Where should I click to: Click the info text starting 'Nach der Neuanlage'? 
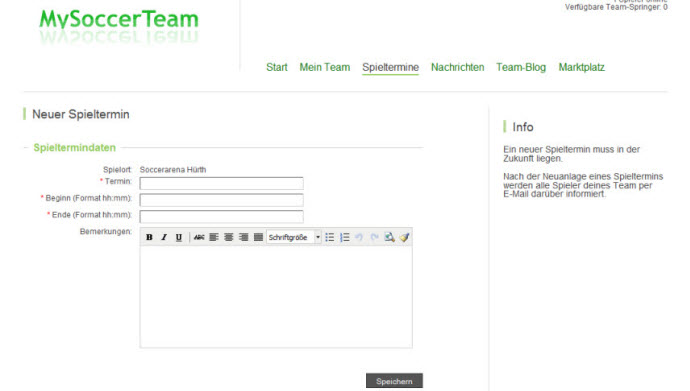coord(583,185)
